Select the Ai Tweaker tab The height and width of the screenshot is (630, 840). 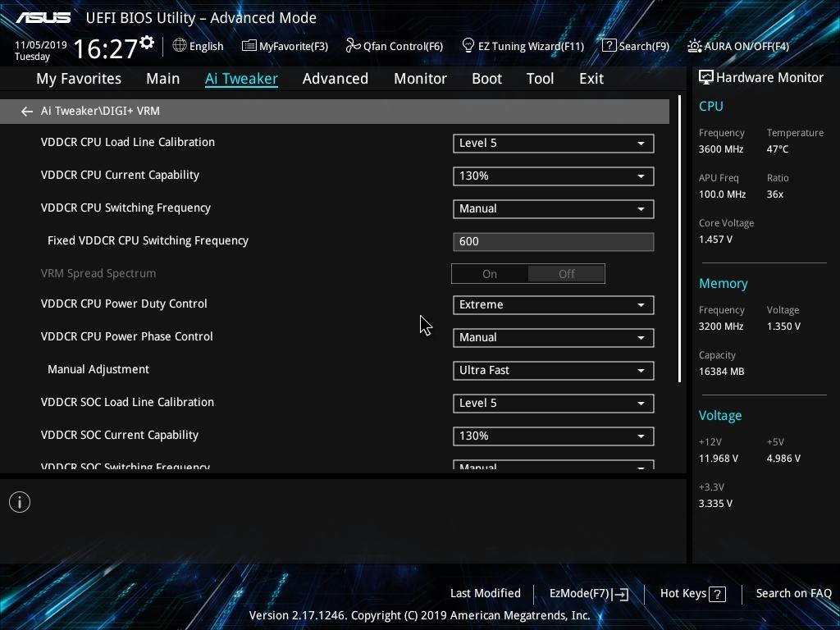point(241,79)
